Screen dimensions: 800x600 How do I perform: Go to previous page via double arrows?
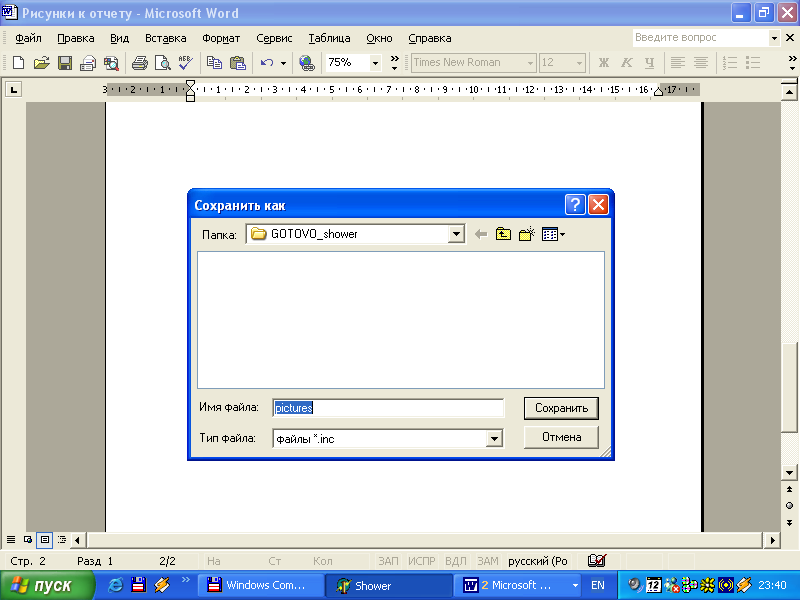pyautogui.click(x=789, y=489)
